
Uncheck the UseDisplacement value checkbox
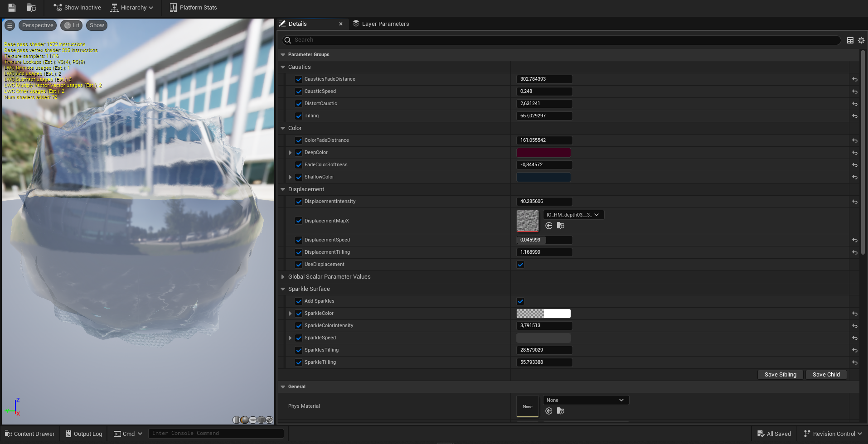click(520, 265)
